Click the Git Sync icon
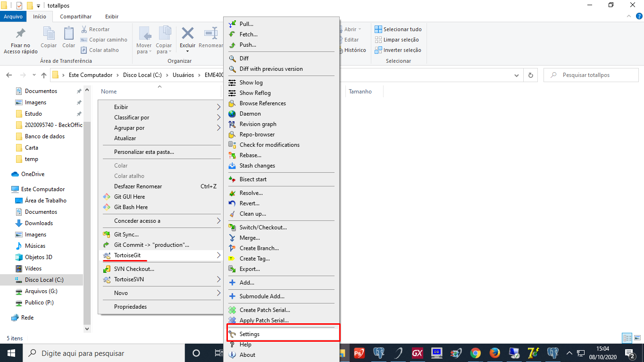Screen dimensions: 644x362 click(x=106, y=235)
